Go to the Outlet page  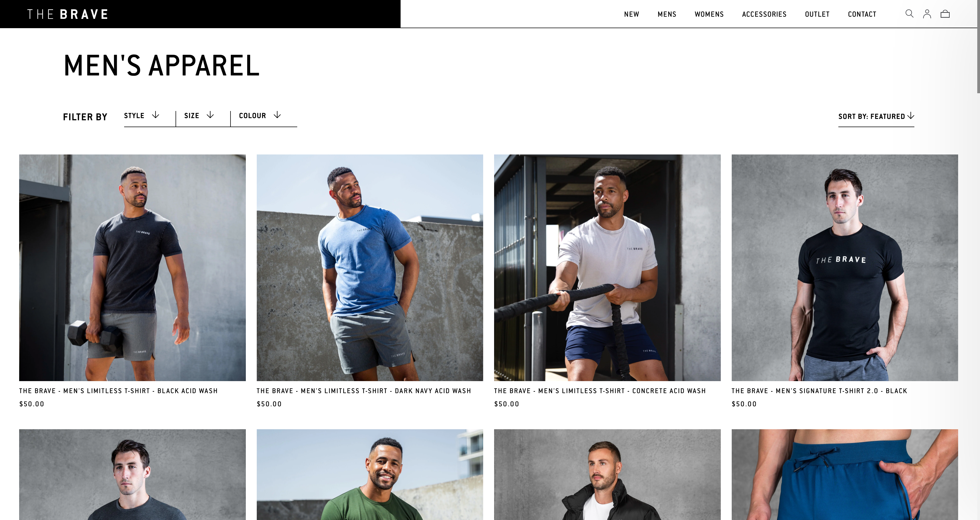point(817,14)
